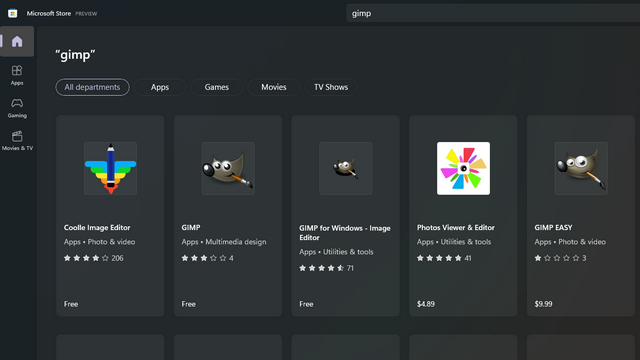
Task: Open the Apps section in sidebar
Action: coord(17,75)
